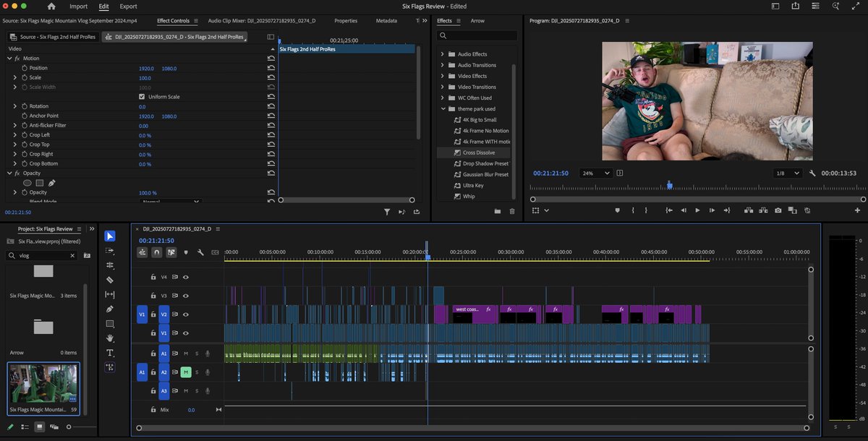868x441 pixels.
Task: Pick the Type tool
Action: (x=109, y=353)
